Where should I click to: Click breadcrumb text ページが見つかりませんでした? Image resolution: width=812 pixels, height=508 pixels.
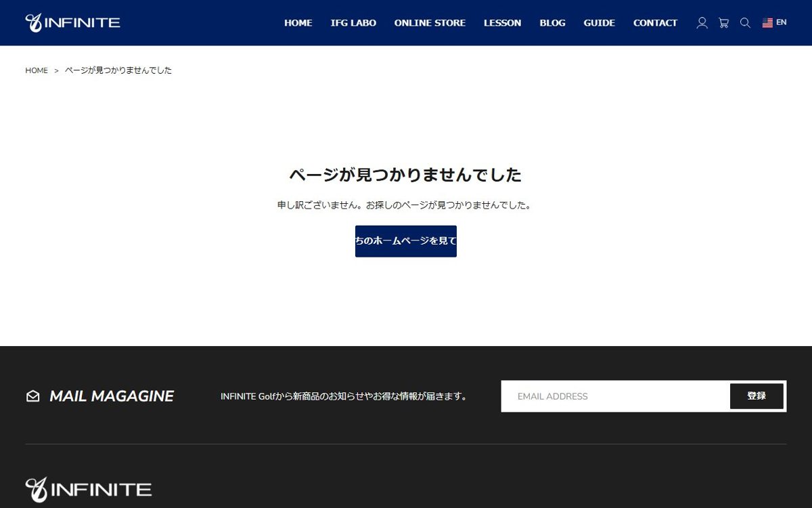pyautogui.click(x=118, y=70)
